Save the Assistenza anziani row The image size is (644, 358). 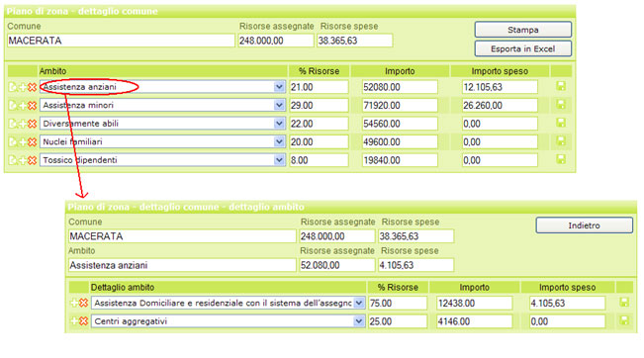coord(561,86)
